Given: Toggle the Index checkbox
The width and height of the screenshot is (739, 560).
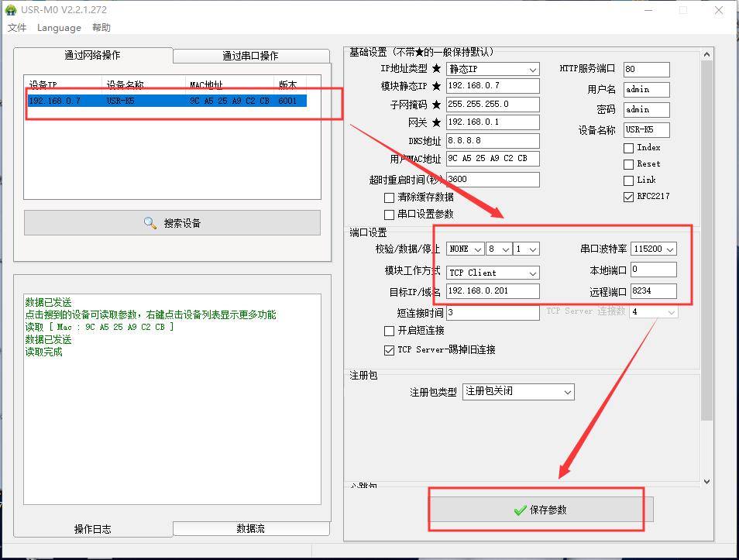Looking at the screenshot, I should (628, 148).
